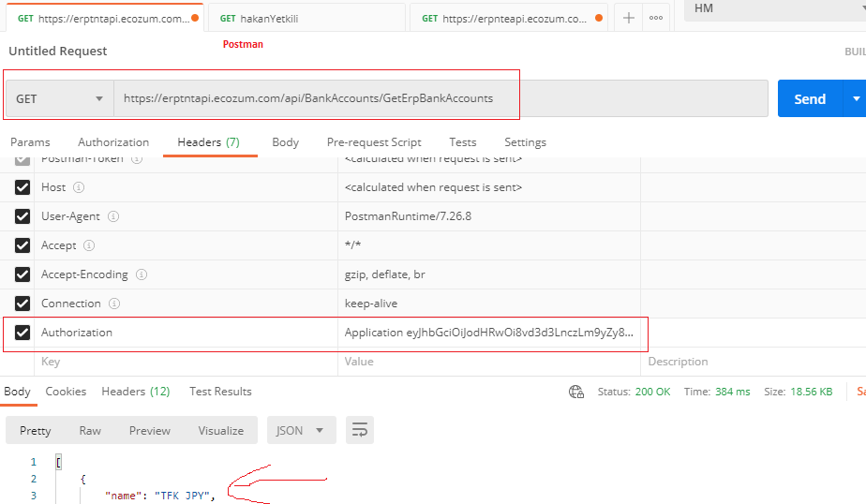Select the Raw response view
866x504 pixels.
click(90, 430)
